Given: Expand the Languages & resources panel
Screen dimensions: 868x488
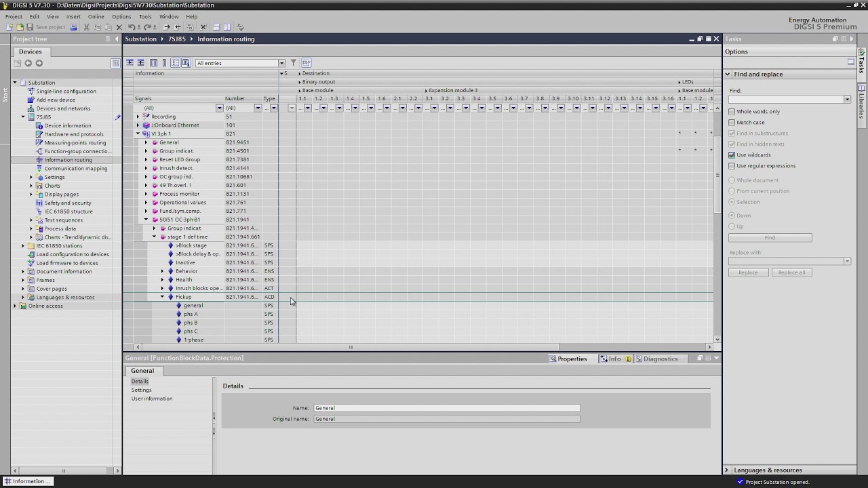Looking at the screenshot, I should click(x=726, y=470).
